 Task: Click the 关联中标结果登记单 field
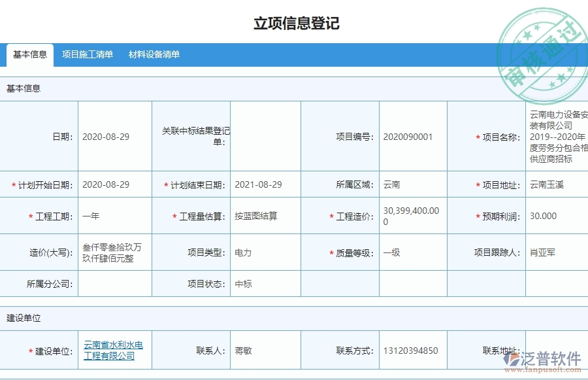point(265,135)
